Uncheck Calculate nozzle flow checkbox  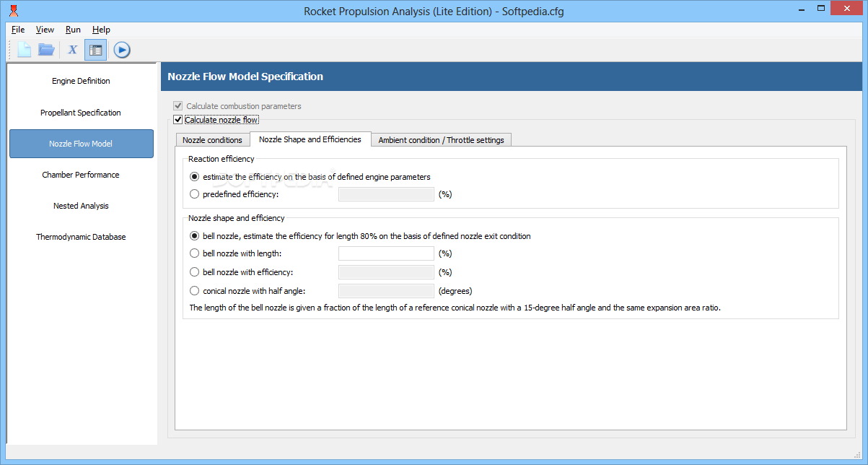pos(178,120)
